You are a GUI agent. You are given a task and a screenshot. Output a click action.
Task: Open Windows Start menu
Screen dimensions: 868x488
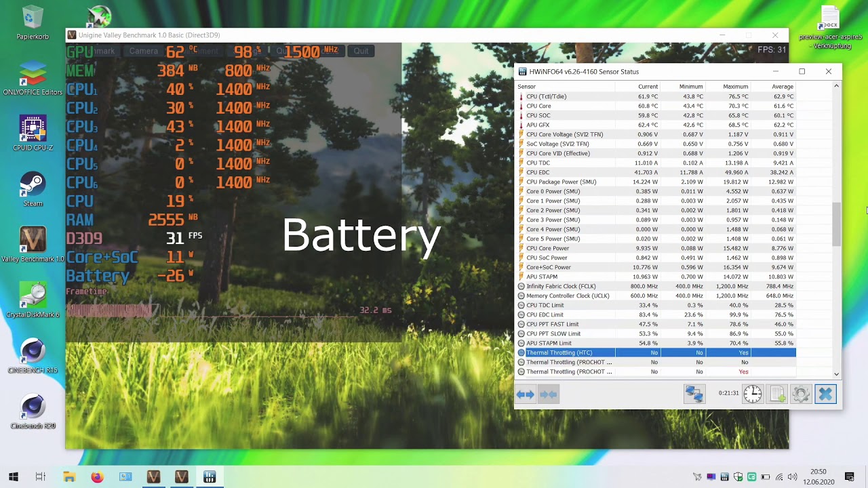pos(14,477)
